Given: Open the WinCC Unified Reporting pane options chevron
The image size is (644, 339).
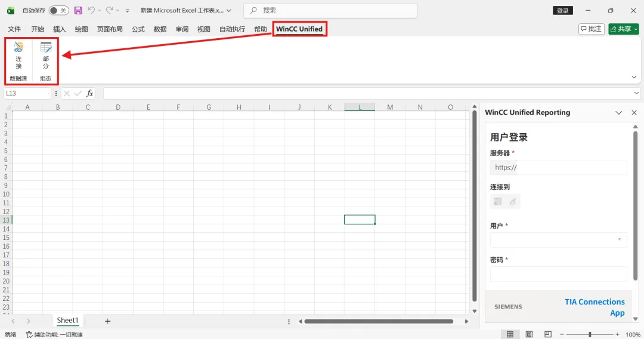Looking at the screenshot, I should tap(618, 113).
